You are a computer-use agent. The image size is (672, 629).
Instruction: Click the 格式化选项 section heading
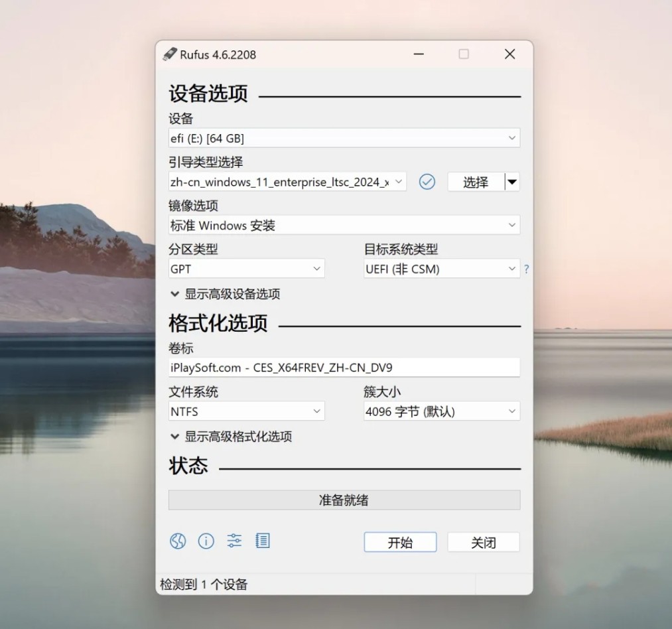(218, 323)
